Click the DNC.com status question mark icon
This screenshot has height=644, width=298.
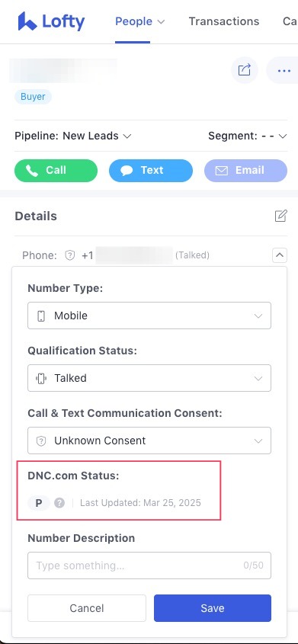click(x=59, y=503)
